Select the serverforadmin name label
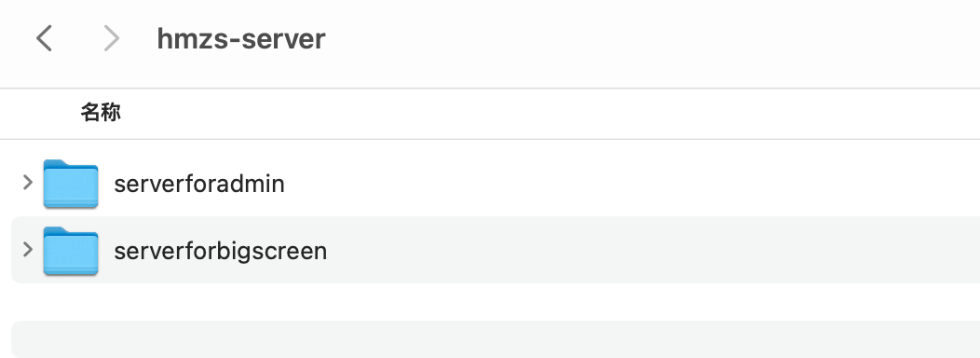The width and height of the screenshot is (980, 358). (x=199, y=184)
